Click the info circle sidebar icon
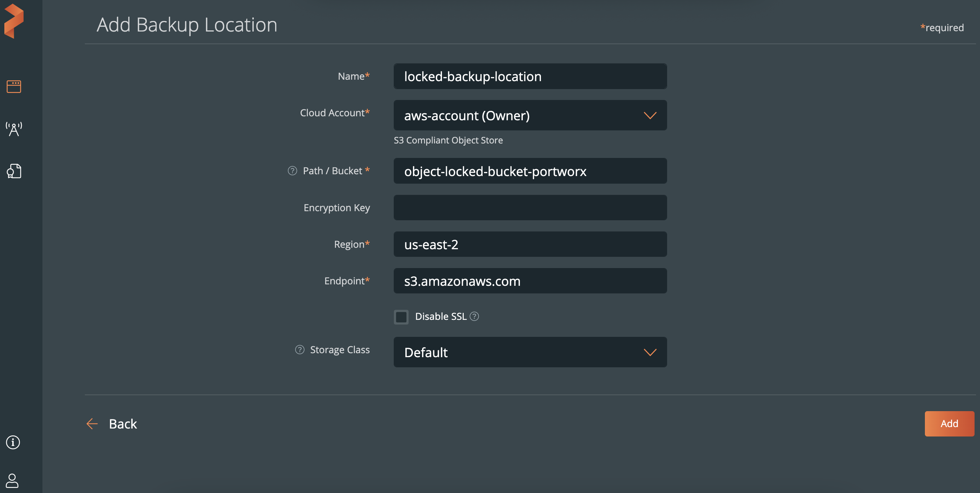The width and height of the screenshot is (980, 493). pyautogui.click(x=13, y=442)
